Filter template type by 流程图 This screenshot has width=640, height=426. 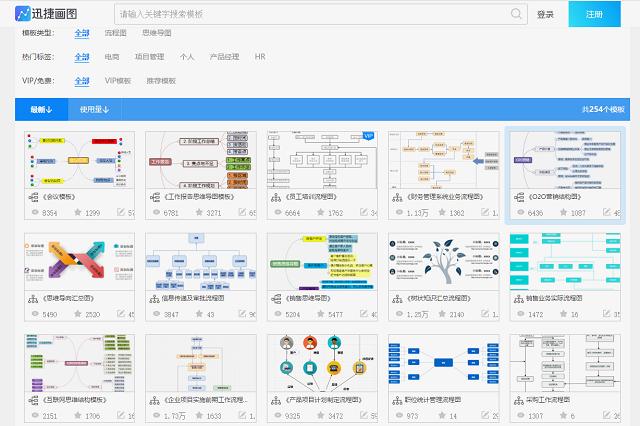point(116,33)
